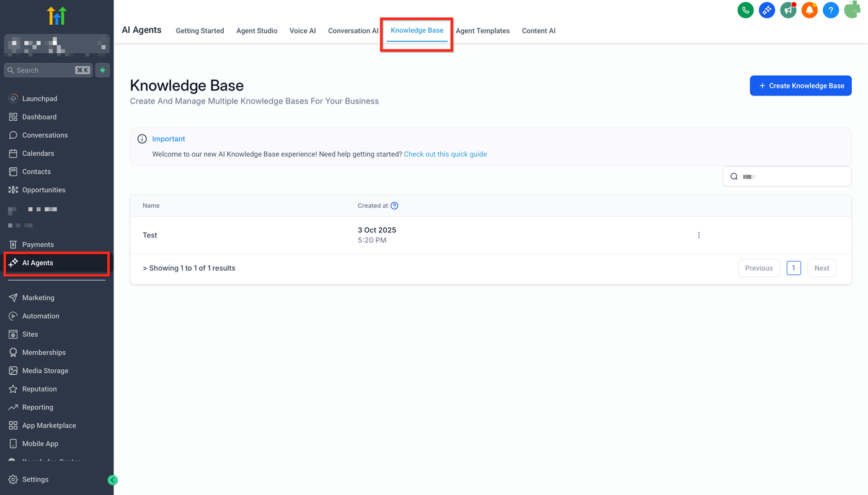The height and width of the screenshot is (495, 868).
Task: Collapse the left sidebar with green arrow
Action: [112, 480]
